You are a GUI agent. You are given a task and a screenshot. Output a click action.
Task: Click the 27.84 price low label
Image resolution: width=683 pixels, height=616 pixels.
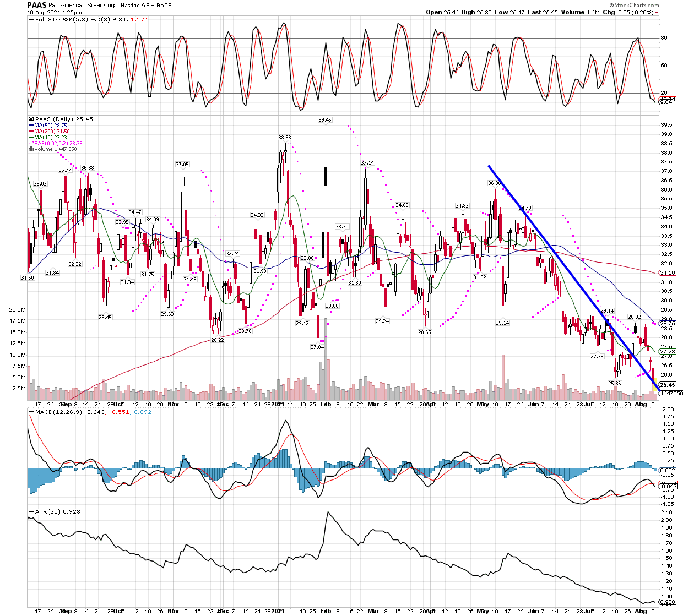coord(317,347)
